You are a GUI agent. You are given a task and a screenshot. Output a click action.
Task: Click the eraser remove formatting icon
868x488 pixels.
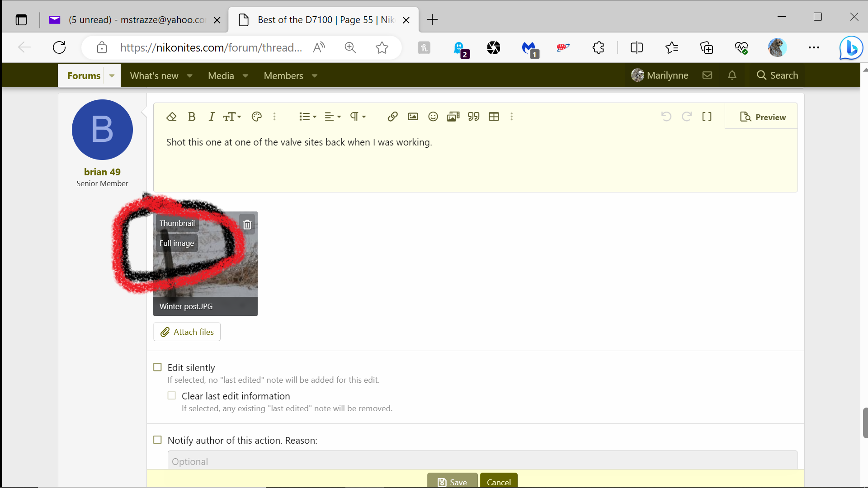tap(171, 117)
